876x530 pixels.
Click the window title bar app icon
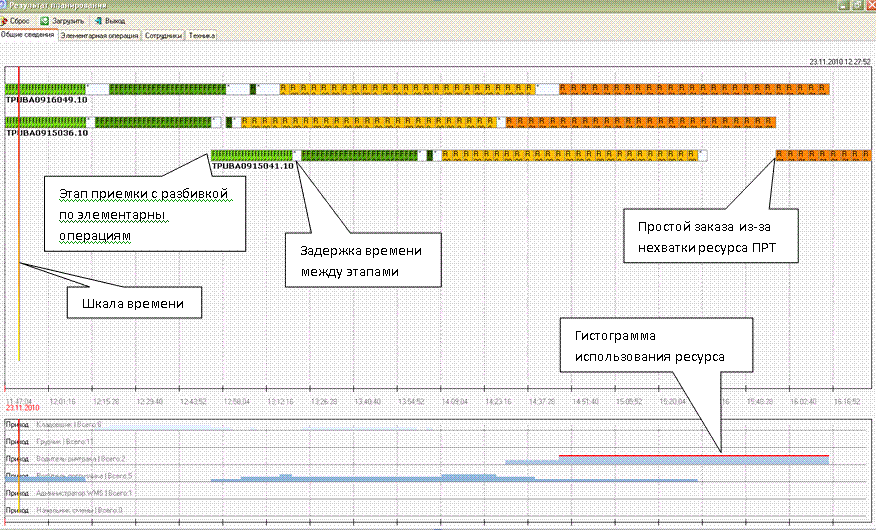pyautogui.click(x=4, y=5)
